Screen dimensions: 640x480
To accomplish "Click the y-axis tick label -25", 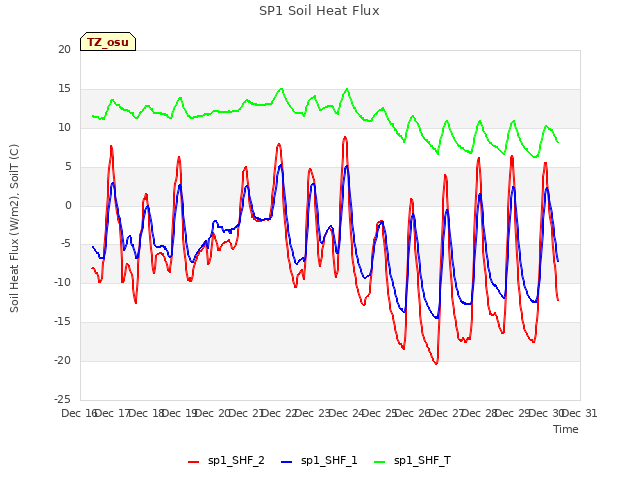I will click(62, 399).
